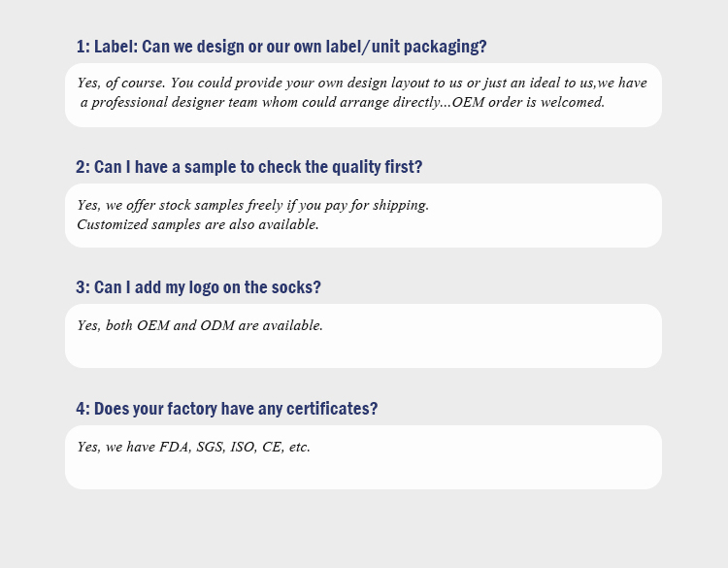Click the answer box about OEM and ODM
This screenshot has height=568, width=728.
coord(363,336)
